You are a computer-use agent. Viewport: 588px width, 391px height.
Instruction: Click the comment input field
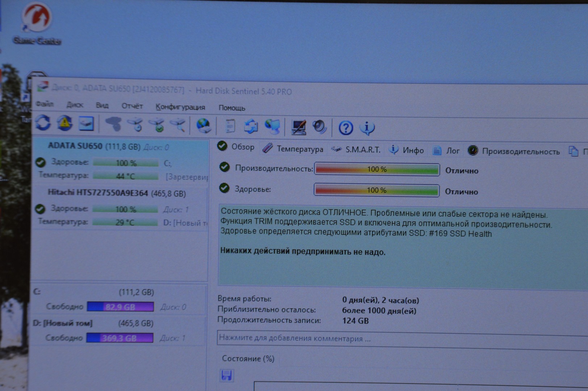[x=398, y=339]
